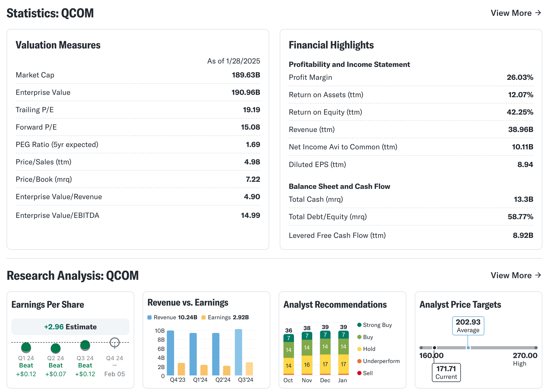Image resolution: width=550 pixels, height=392 pixels.
Task: Click the Strong Buy legend dot
Action: tap(359, 325)
